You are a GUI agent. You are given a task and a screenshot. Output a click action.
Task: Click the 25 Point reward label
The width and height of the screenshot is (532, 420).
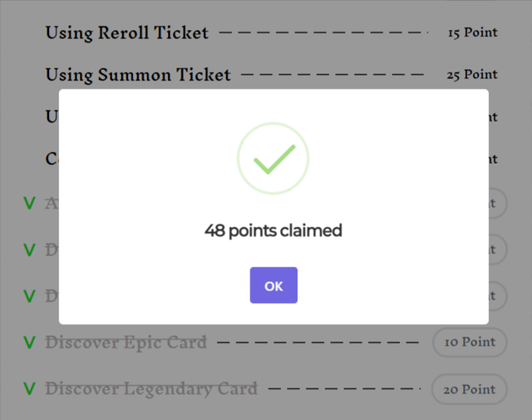pos(472,75)
